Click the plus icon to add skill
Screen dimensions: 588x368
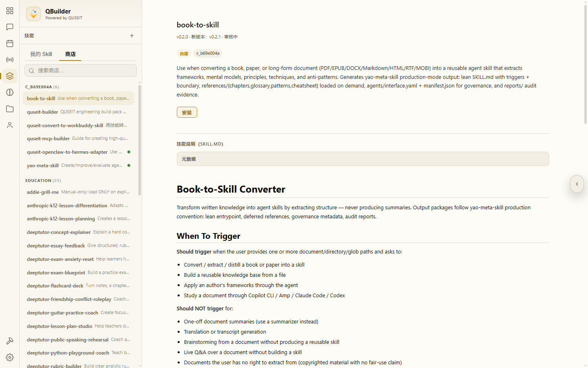tap(132, 36)
